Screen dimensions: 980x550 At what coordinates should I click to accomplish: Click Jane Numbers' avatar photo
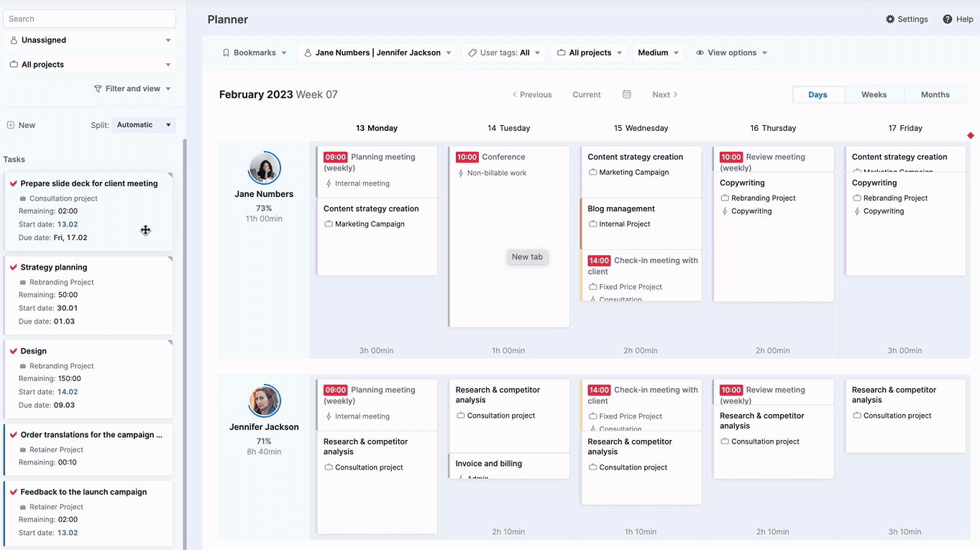point(264,169)
